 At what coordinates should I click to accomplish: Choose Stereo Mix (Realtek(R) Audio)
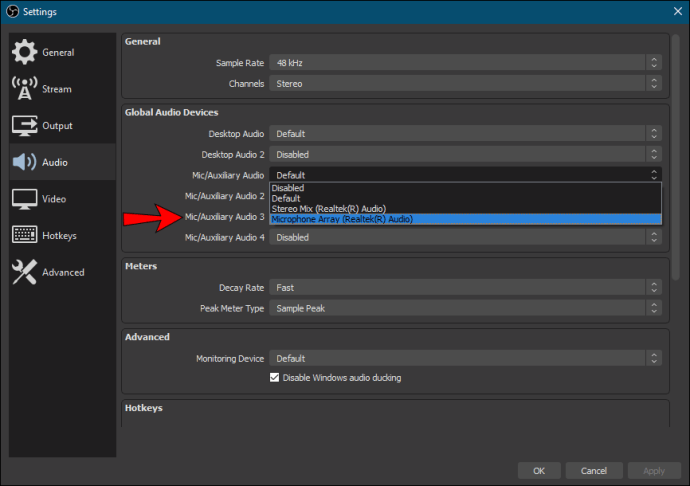[x=465, y=209]
